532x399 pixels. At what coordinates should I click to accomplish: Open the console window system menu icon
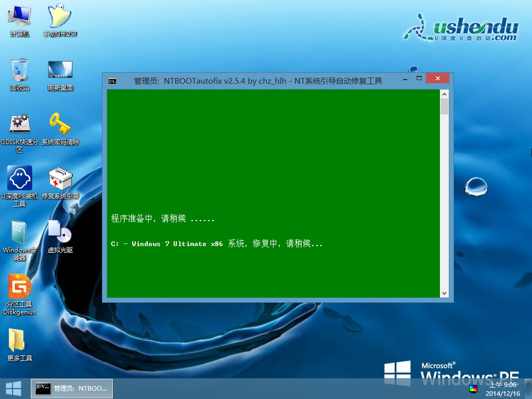(x=112, y=81)
